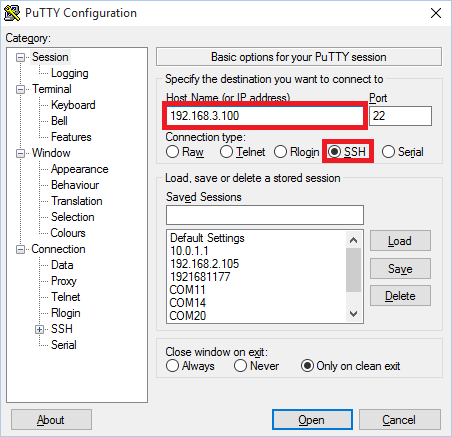Image resolution: width=452 pixels, height=437 pixels.
Task: Click the Saved Sessions name field
Action: [265, 215]
